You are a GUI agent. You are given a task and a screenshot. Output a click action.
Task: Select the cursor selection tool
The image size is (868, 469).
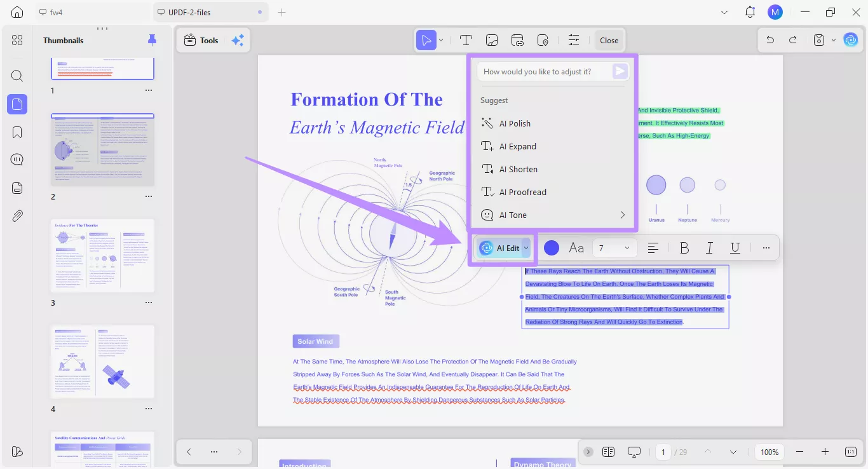click(426, 40)
